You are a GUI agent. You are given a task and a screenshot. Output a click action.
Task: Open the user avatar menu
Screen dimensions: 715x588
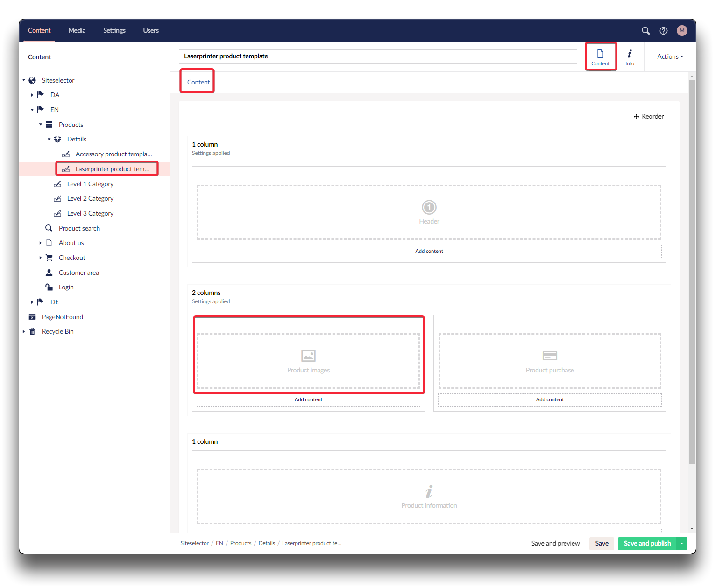coord(682,31)
